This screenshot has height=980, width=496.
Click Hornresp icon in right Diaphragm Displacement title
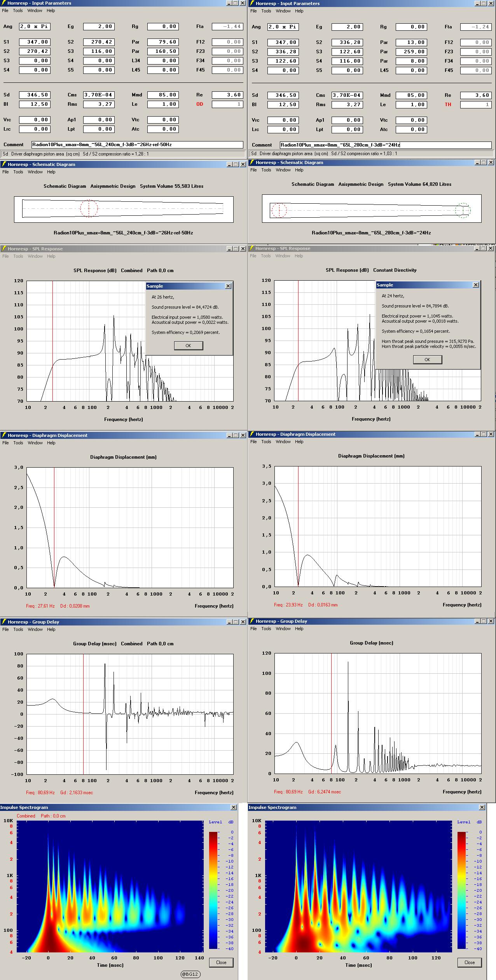pos(251,434)
